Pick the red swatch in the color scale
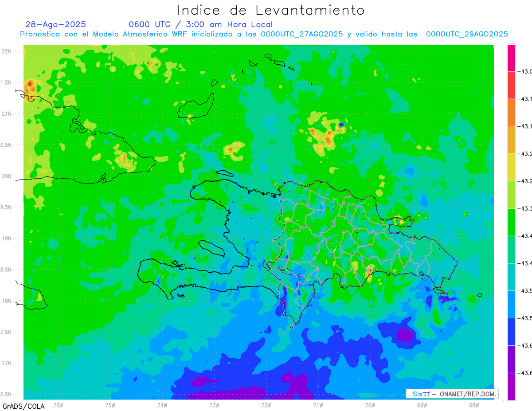 tap(511, 85)
